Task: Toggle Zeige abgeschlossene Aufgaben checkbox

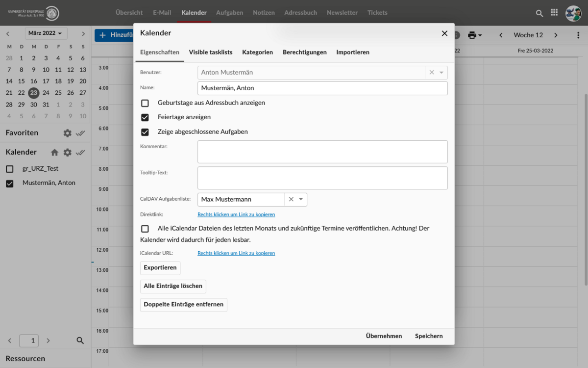Action: [145, 132]
